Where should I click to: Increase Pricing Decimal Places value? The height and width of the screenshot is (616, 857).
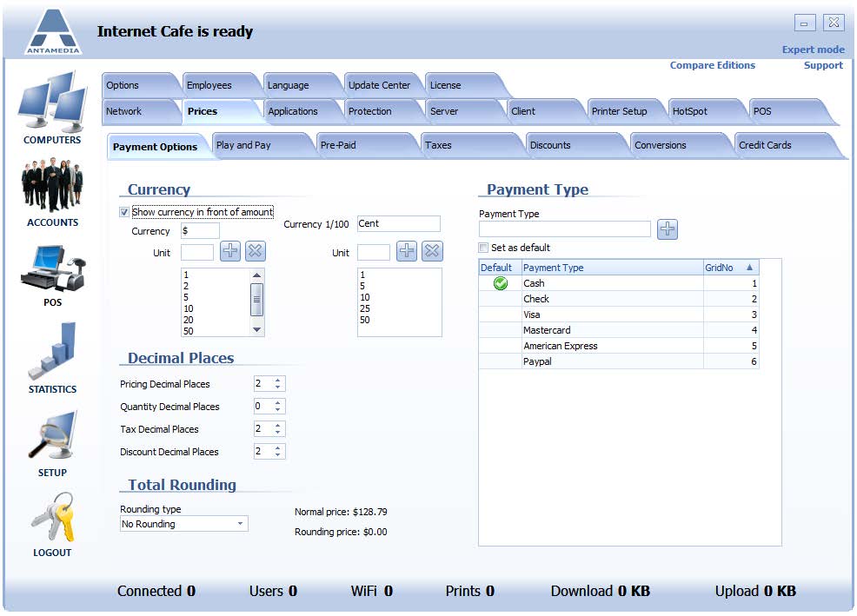click(277, 381)
